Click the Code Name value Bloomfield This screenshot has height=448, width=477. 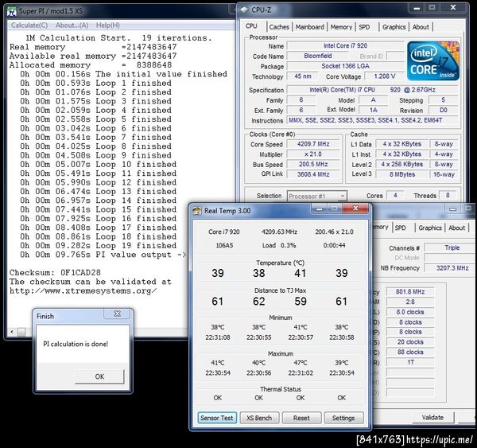[x=318, y=56]
